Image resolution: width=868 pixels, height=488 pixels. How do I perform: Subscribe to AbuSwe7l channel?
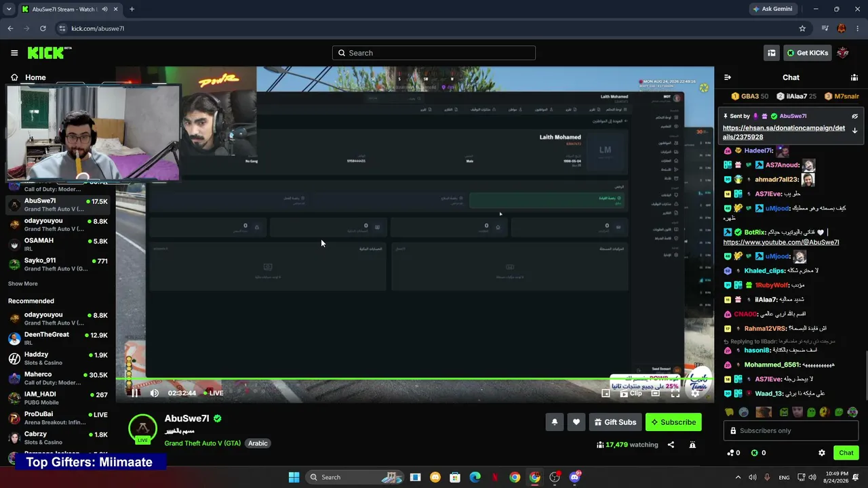(673, 422)
